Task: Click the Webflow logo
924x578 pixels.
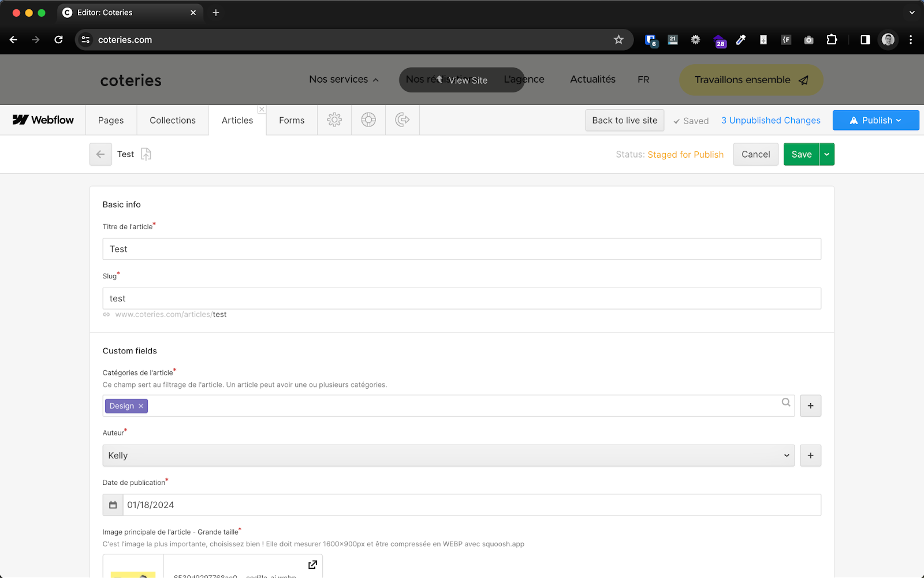Action: (x=43, y=120)
